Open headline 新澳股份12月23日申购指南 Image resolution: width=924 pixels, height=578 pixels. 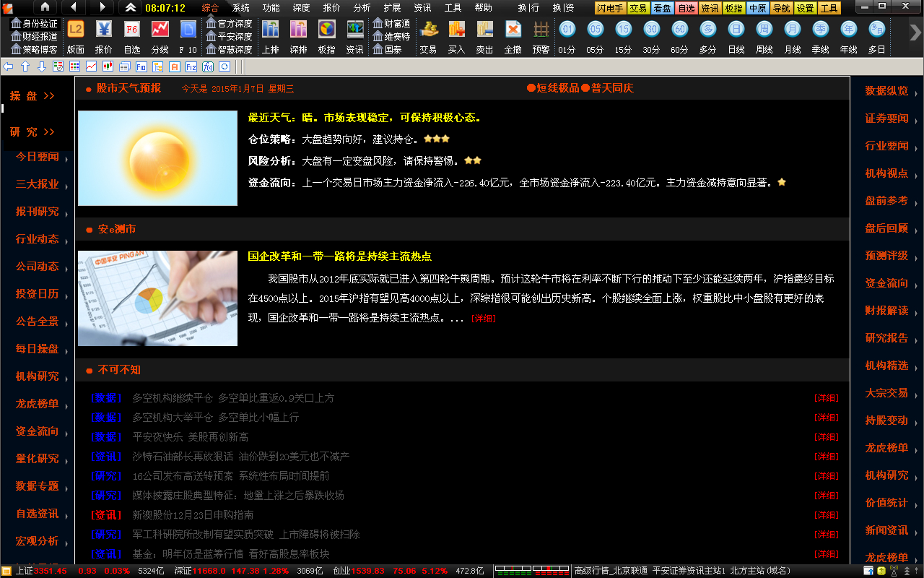tap(193, 515)
